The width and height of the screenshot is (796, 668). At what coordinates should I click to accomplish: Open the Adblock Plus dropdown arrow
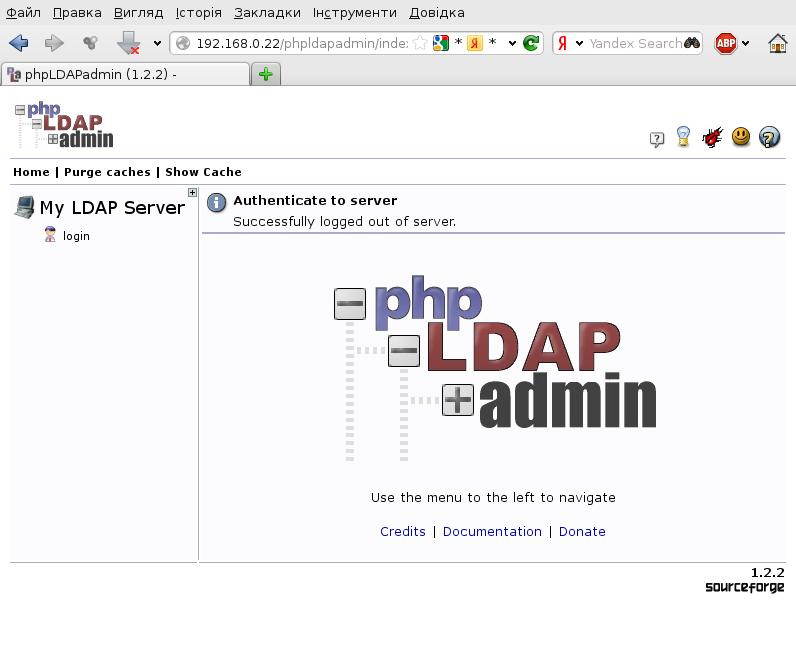[745, 43]
